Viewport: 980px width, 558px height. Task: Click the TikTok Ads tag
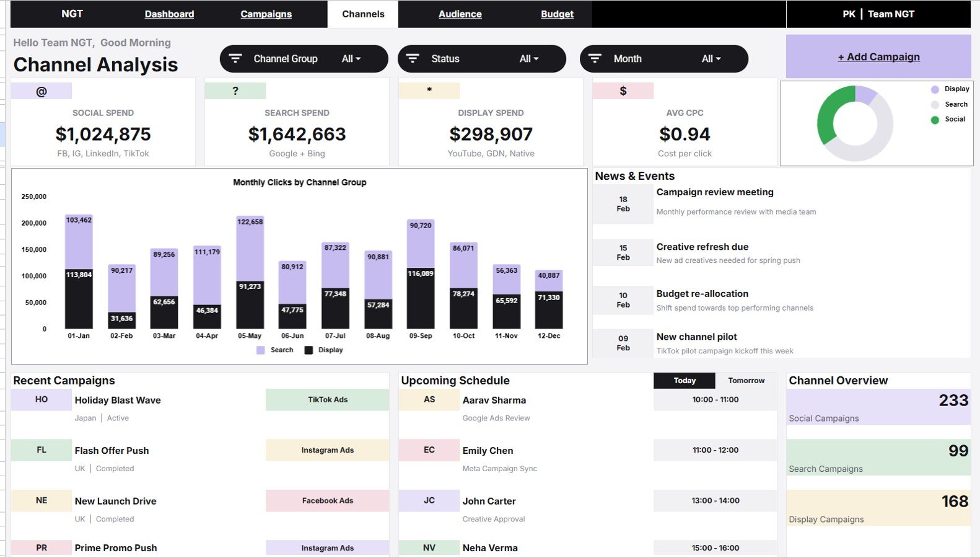pyautogui.click(x=328, y=400)
